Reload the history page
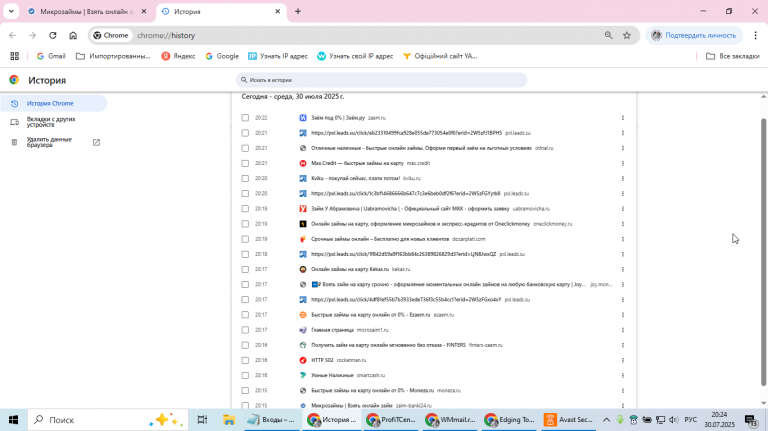 (52, 35)
